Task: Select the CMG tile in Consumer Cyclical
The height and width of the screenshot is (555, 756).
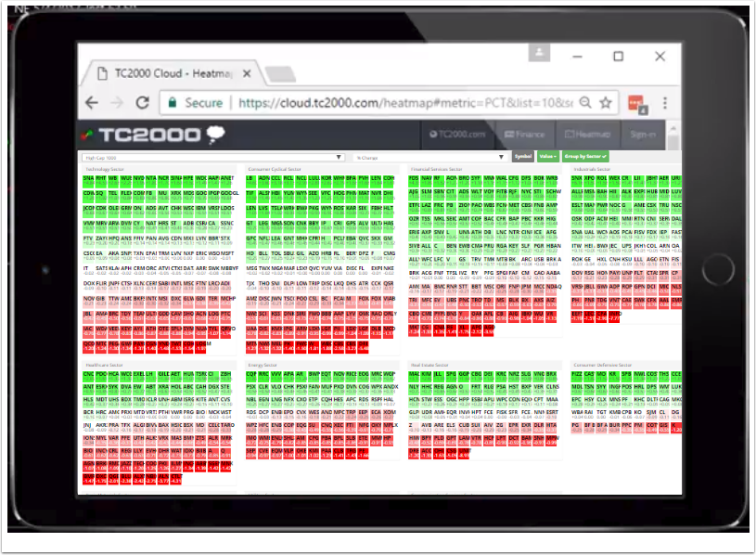Action: (389, 255)
